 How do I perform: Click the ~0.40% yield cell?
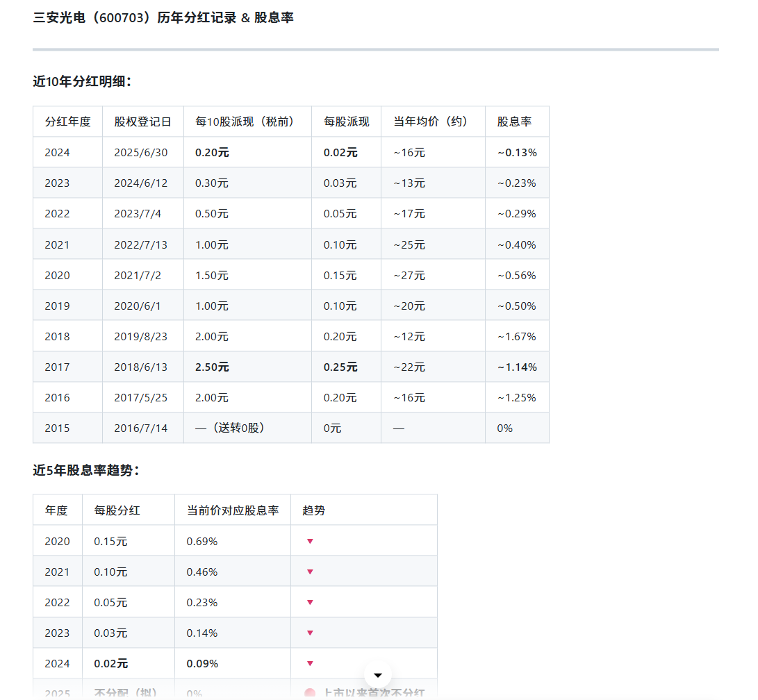pos(517,245)
